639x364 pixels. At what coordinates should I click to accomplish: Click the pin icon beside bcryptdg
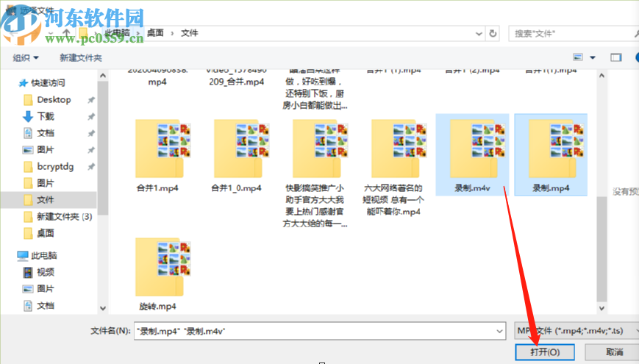tap(91, 167)
